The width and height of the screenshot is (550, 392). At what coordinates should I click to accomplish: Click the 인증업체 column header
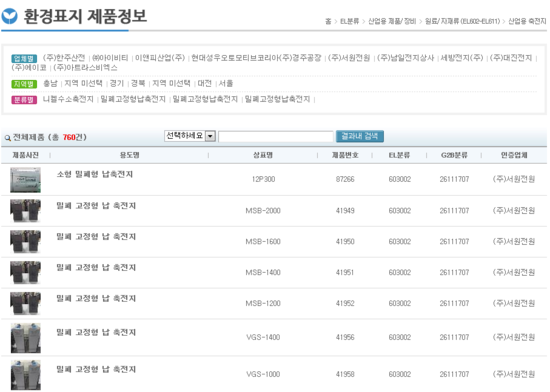[x=514, y=155]
